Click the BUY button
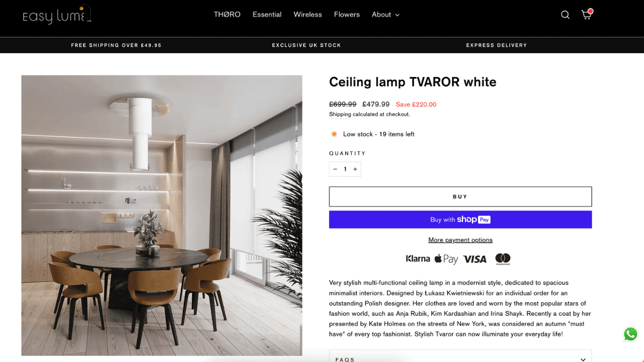Screen dimensions: 644x362 coord(460,197)
